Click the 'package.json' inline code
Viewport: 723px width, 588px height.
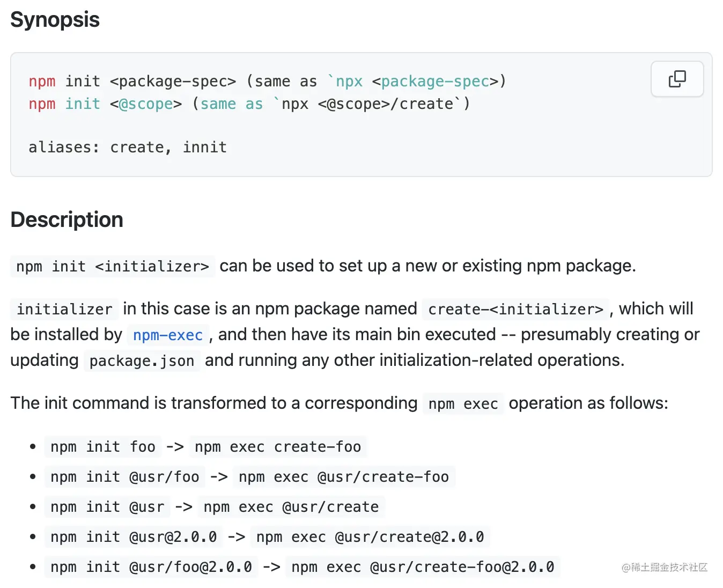tap(142, 361)
